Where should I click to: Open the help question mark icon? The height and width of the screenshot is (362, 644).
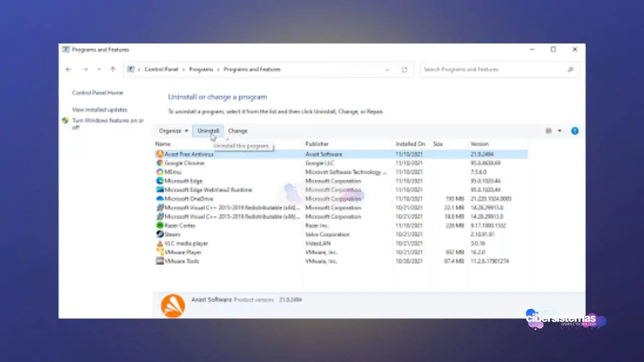[575, 131]
